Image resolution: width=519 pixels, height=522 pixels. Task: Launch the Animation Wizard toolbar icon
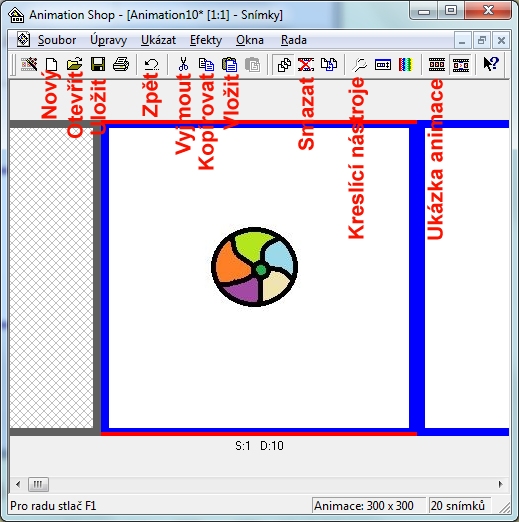29,64
